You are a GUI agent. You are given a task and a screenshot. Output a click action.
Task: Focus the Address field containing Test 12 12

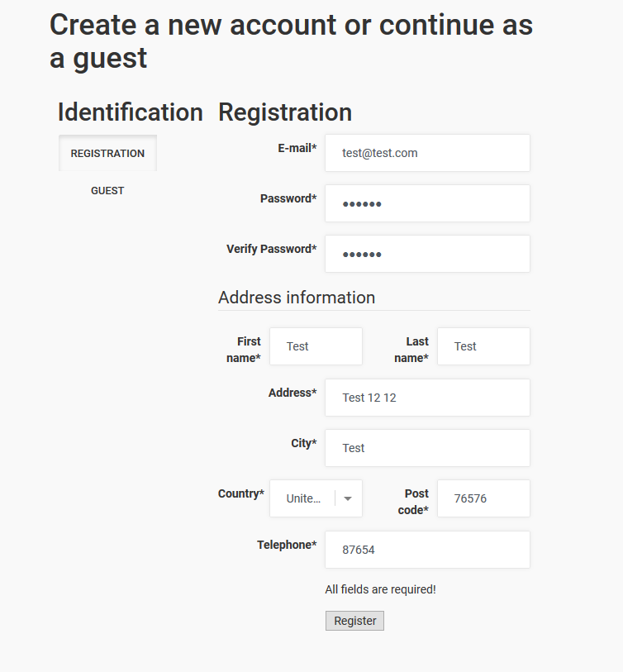(x=427, y=398)
